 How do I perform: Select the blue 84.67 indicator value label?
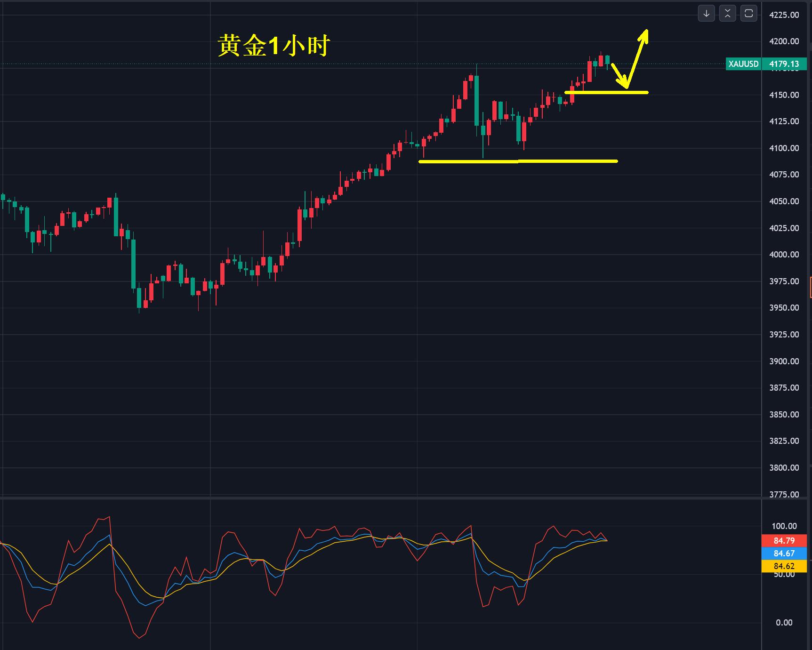(x=784, y=554)
